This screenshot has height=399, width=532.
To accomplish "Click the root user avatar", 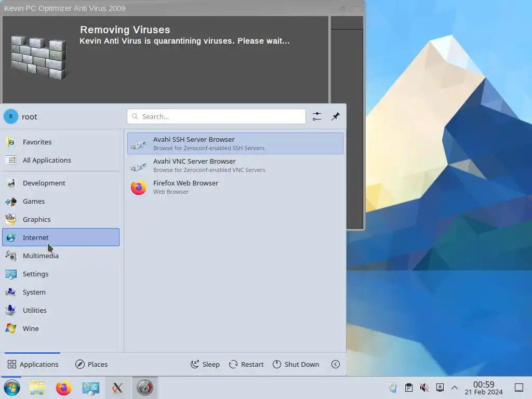I will 11,116.
